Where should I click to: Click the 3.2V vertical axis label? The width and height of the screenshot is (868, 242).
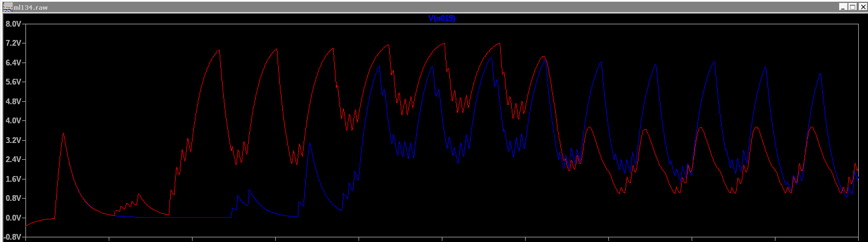[13, 140]
